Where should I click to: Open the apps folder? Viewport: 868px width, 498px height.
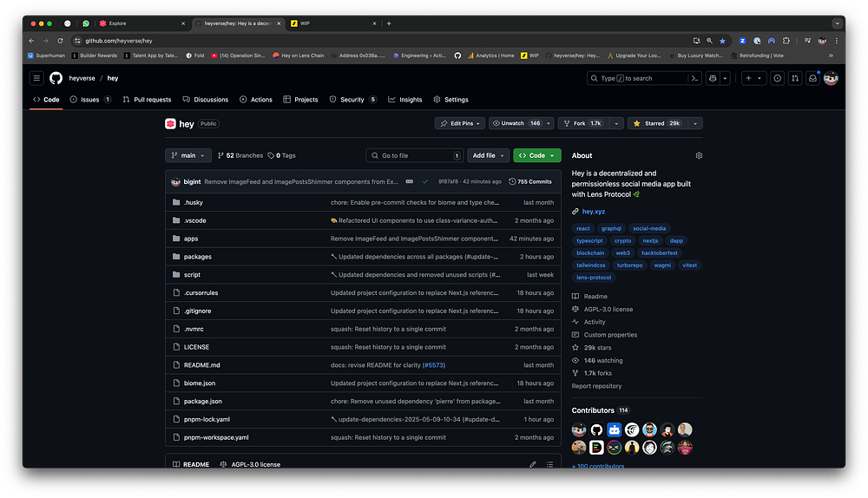click(x=191, y=239)
